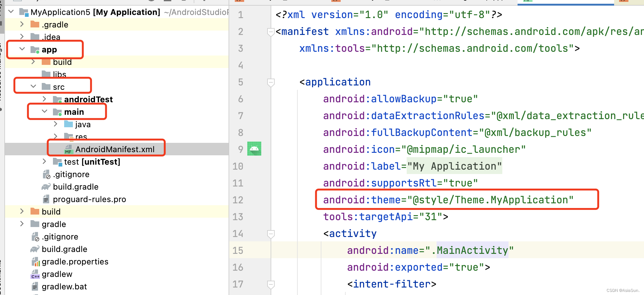This screenshot has height=295, width=644.
Task: Click the libs folder icon
Action: [x=46, y=74]
